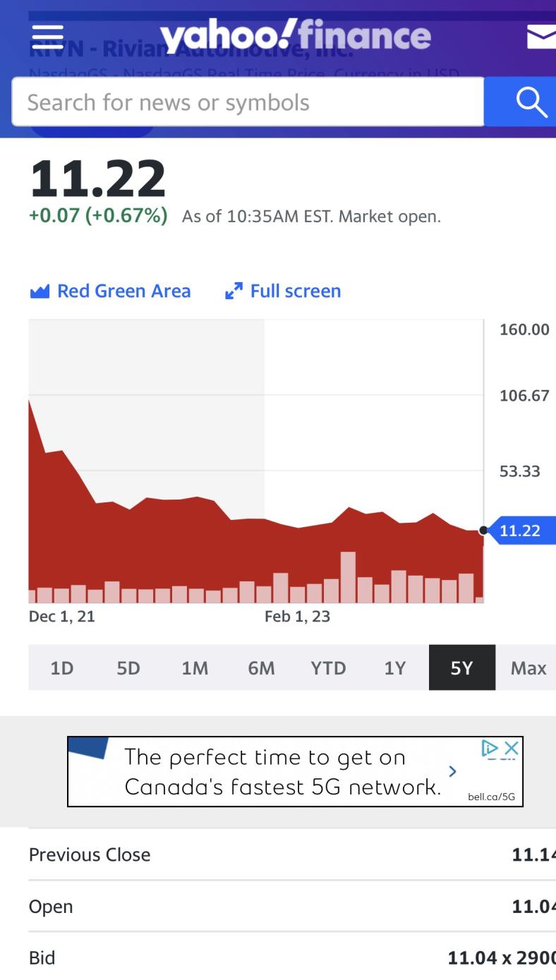
Task: Show the Max time range chart
Action: tap(528, 667)
